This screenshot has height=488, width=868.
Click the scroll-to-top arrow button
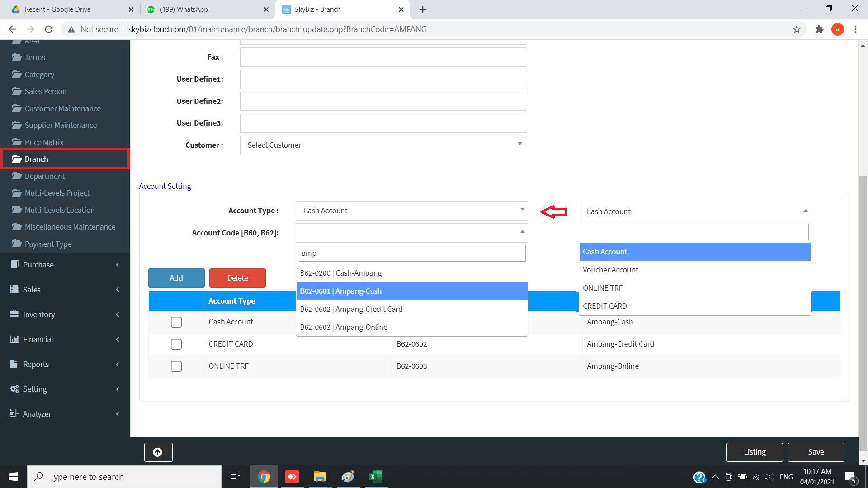pos(158,452)
